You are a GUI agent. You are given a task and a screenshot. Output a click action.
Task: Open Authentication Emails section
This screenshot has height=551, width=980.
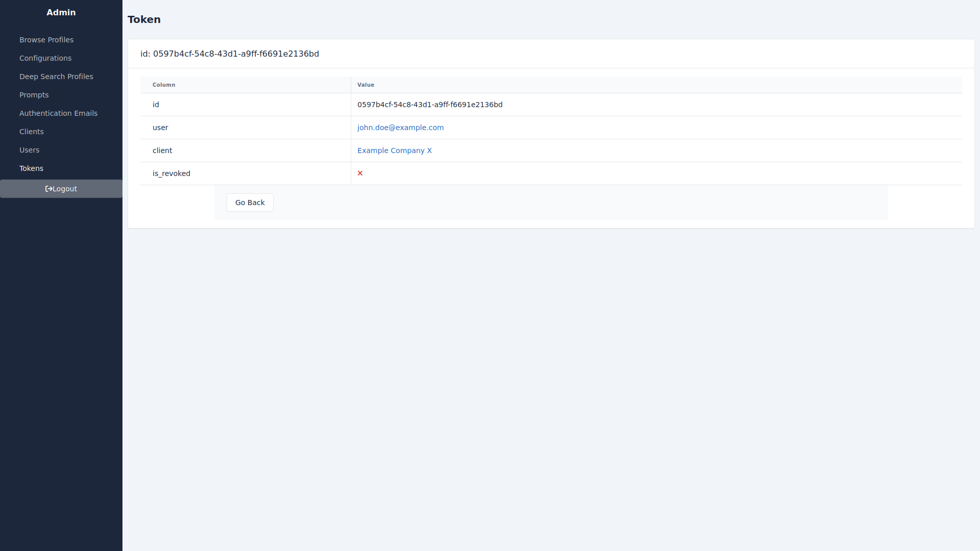point(58,113)
